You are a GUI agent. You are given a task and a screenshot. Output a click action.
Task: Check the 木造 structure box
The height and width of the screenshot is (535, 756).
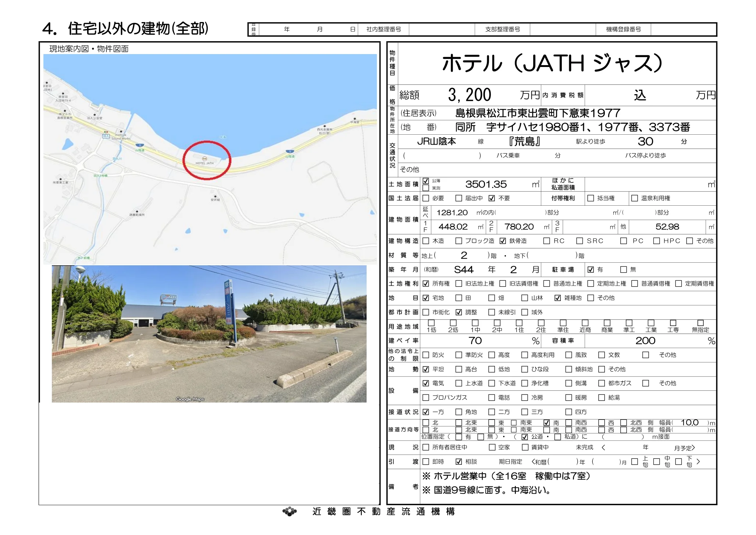click(426, 241)
